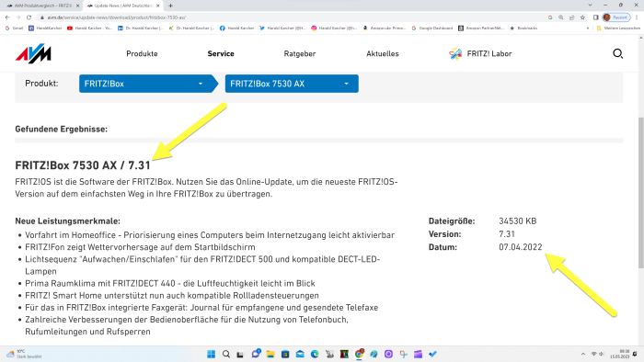Go back with the browser back arrow
This screenshot has height=362, width=644.
pos(7,17)
